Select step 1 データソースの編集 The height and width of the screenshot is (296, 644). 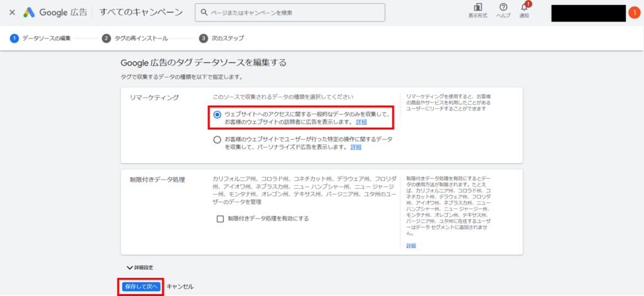pyautogui.click(x=40, y=38)
